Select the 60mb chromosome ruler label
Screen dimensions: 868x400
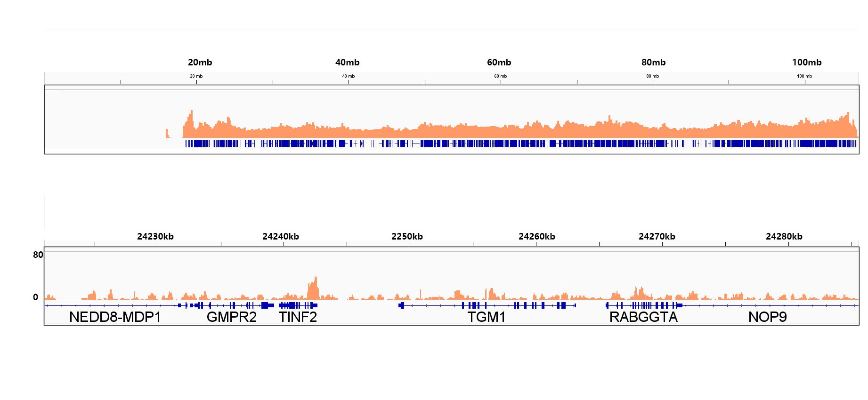click(499, 62)
